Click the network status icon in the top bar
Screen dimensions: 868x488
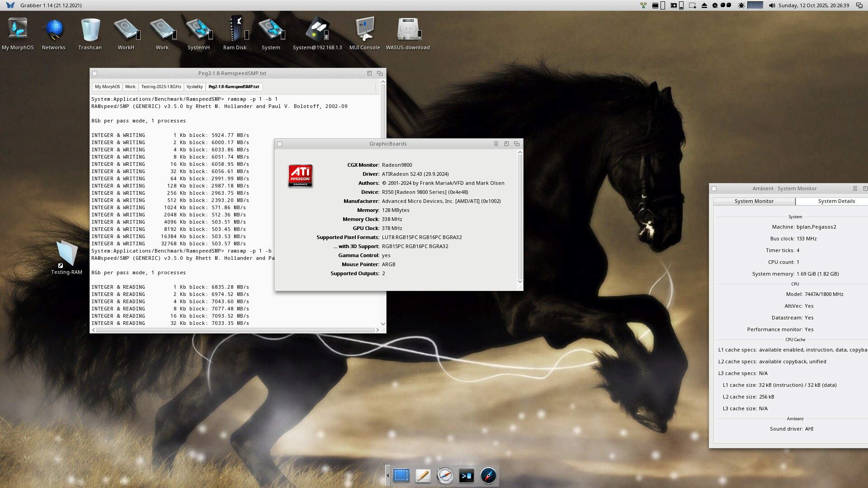point(643,5)
